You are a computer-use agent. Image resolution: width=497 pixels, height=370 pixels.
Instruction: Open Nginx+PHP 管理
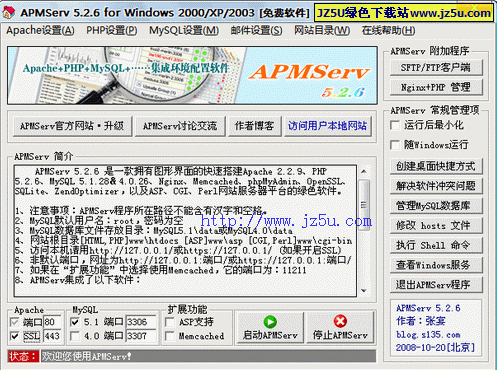tap(436, 87)
